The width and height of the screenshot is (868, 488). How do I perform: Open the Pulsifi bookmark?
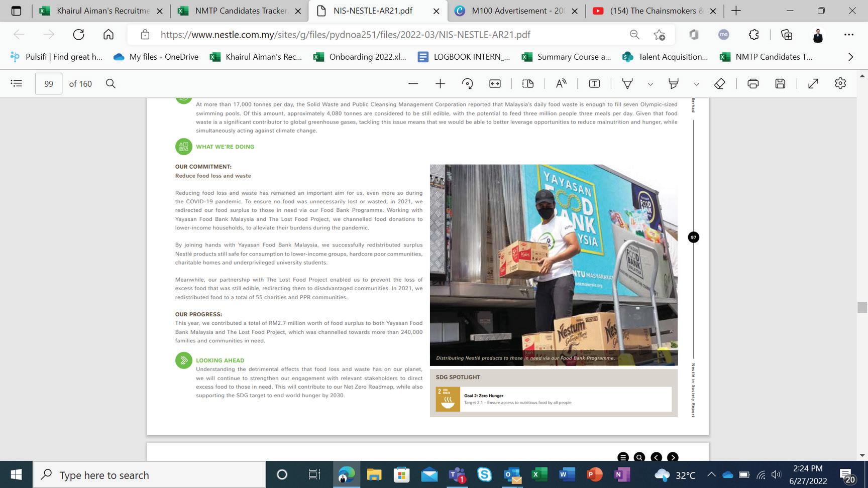point(56,57)
